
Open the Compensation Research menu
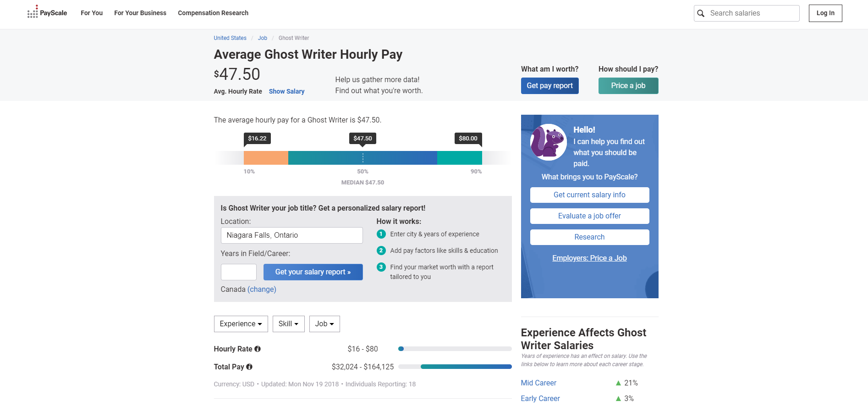click(x=213, y=13)
